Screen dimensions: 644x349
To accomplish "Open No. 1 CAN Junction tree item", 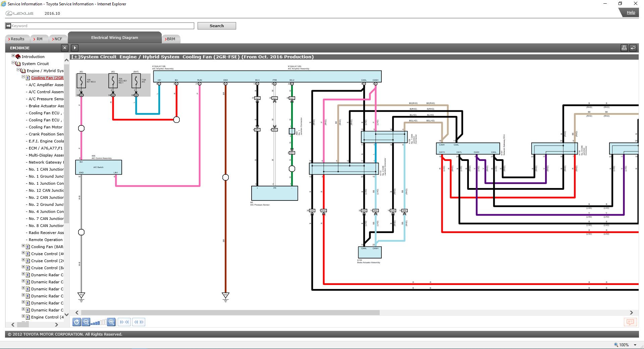I will pyautogui.click(x=46, y=169).
